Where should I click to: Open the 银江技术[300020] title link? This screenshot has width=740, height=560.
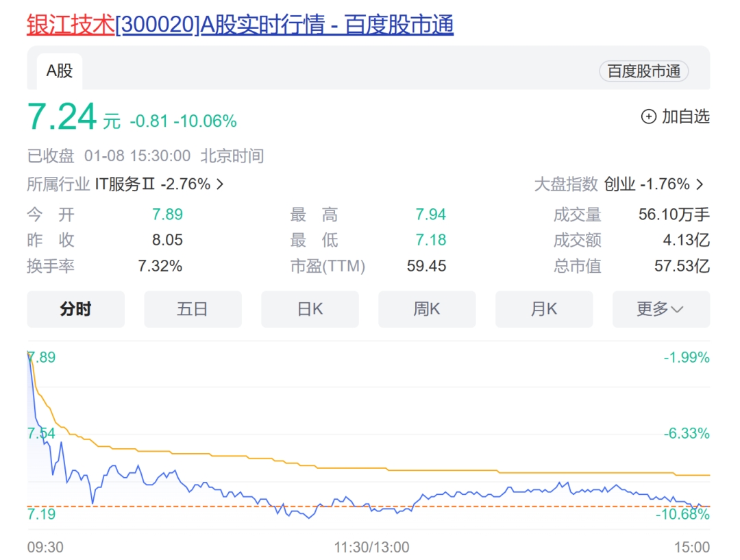pyautogui.click(x=240, y=25)
